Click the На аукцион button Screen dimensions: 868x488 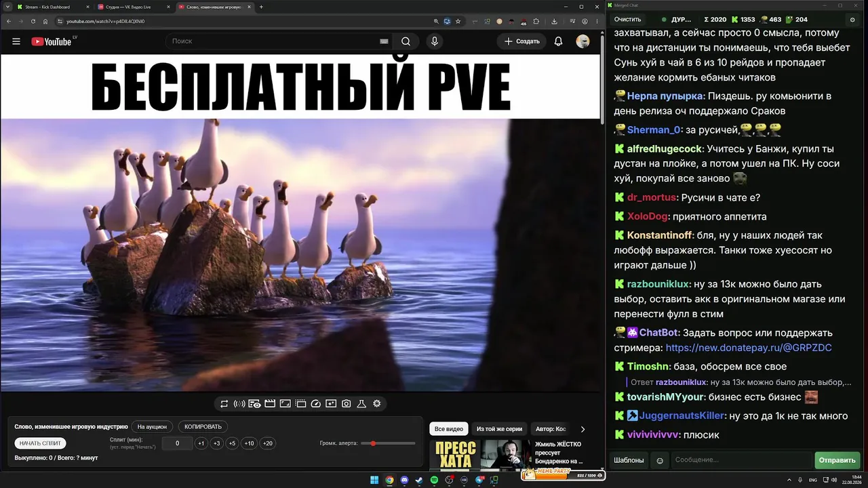pyautogui.click(x=152, y=427)
